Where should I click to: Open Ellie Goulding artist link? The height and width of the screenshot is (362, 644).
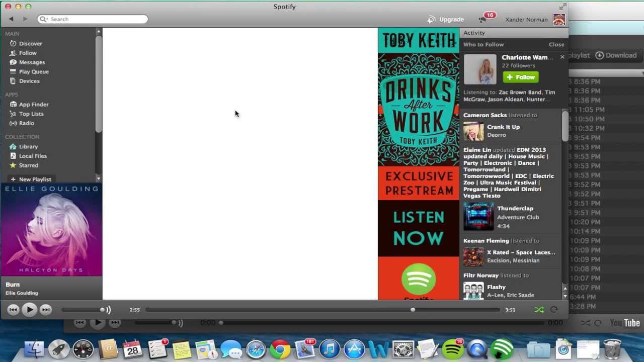[x=22, y=293]
